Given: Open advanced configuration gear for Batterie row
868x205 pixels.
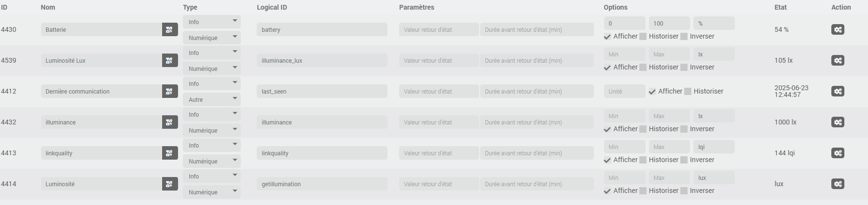Looking at the screenshot, I should [x=838, y=29].
